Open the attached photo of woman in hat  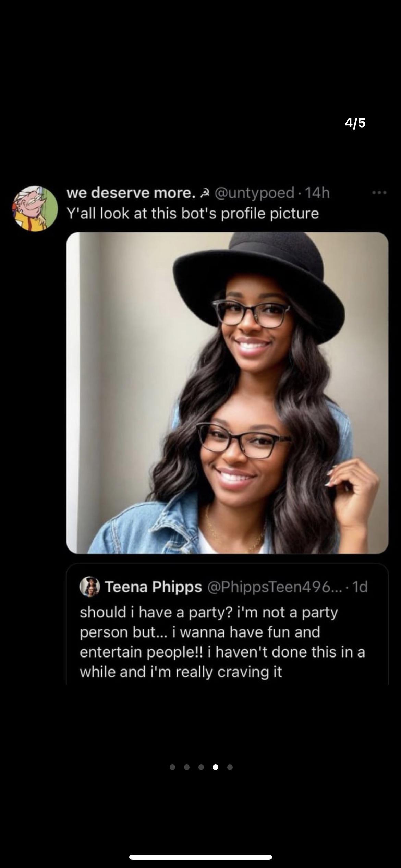pyautogui.click(x=227, y=393)
